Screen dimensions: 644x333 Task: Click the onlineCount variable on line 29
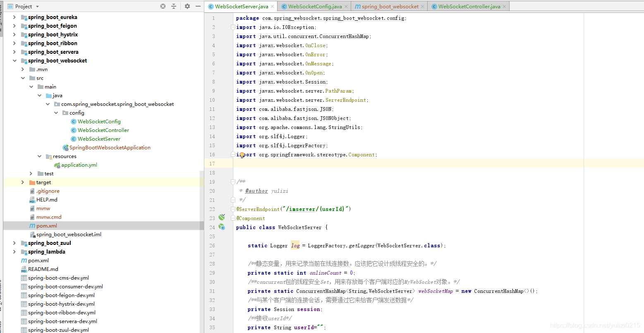[326, 273]
